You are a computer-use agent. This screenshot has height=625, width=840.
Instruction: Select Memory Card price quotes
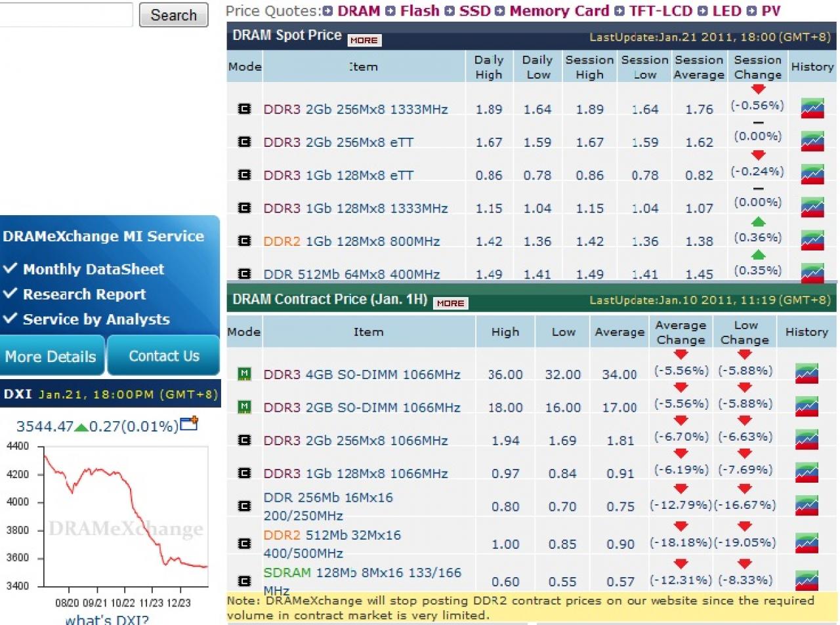pos(559,11)
